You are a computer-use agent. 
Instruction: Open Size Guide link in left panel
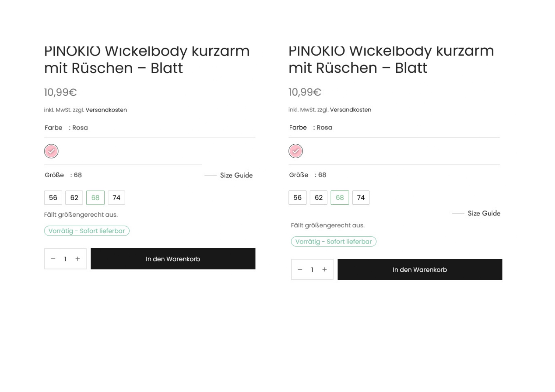[236, 175]
